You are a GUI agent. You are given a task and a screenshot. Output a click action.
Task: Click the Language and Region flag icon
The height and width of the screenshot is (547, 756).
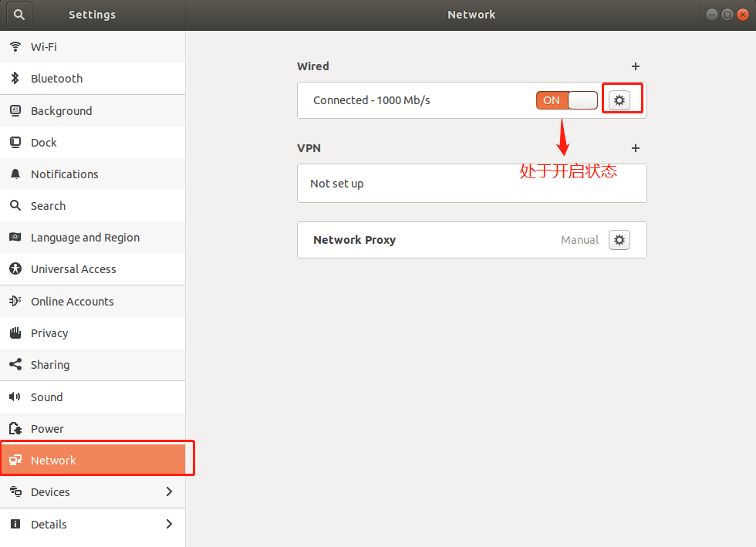pos(15,237)
